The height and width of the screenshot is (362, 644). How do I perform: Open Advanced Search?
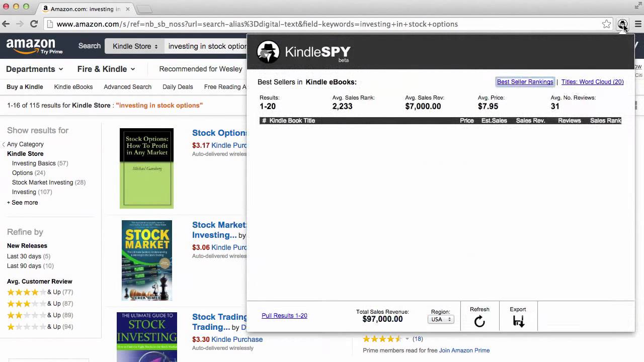(127, 87)
